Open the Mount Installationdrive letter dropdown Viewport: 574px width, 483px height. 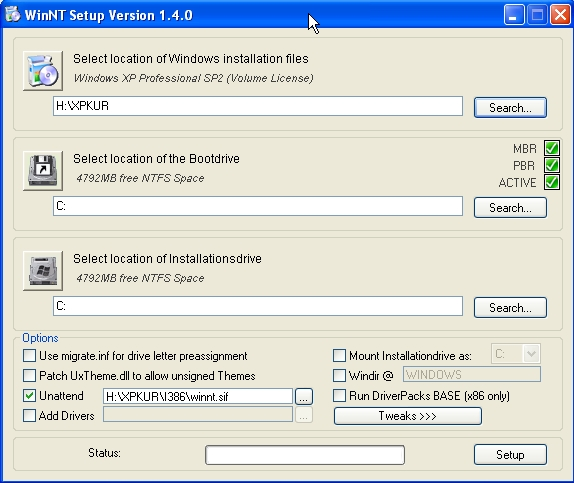click(531, 354)
